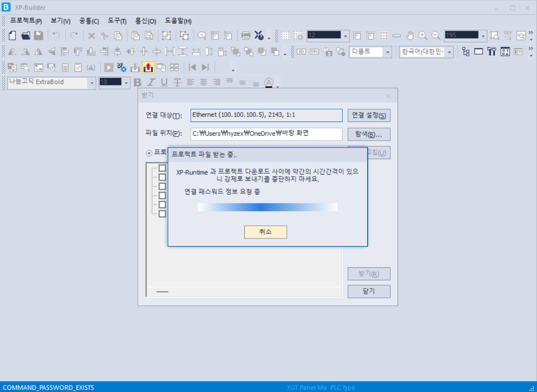Viewport: 537px width, 392px height.
Task: Click the 파일 위치 file path field
Action: coord(267,134)
